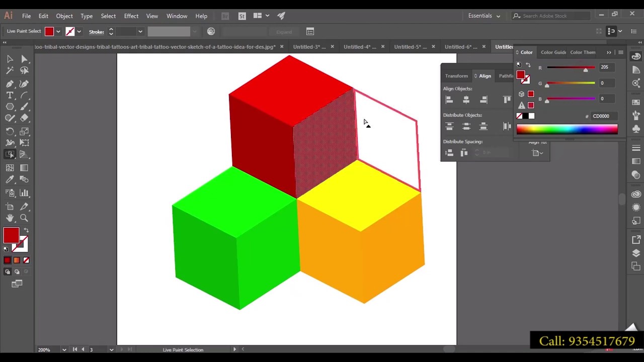Select the Rotate tool
Screen dimensions: 644x362
pyautogui.click(x=10, y=131)
